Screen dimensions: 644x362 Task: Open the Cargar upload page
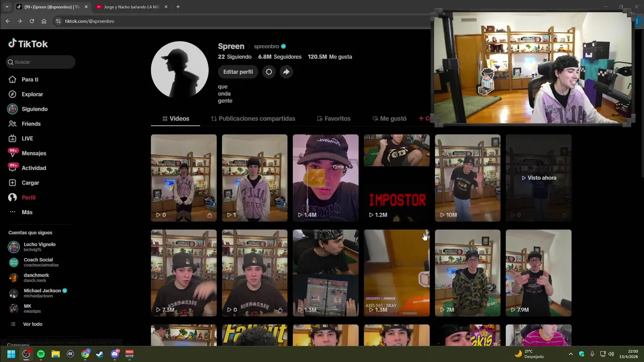click(x=30, y=183)
